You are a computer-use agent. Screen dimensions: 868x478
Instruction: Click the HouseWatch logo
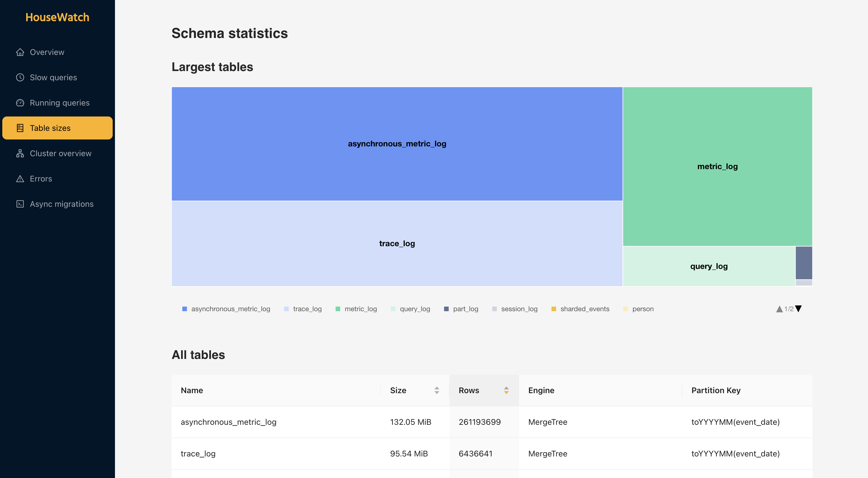click(57, 17)
